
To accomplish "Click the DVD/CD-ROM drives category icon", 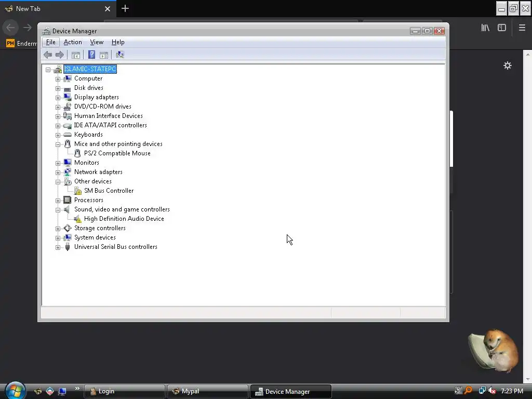I will tap(68, 107).
